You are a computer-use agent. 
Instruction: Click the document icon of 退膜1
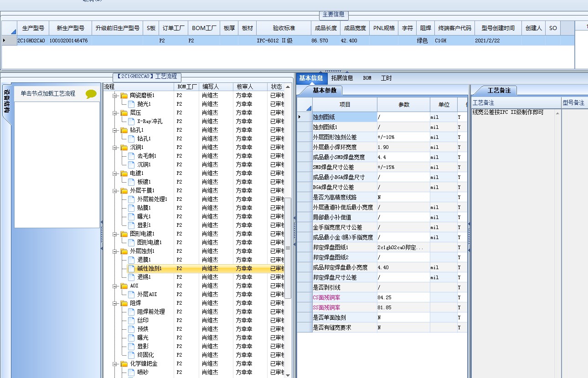point(131,260)
